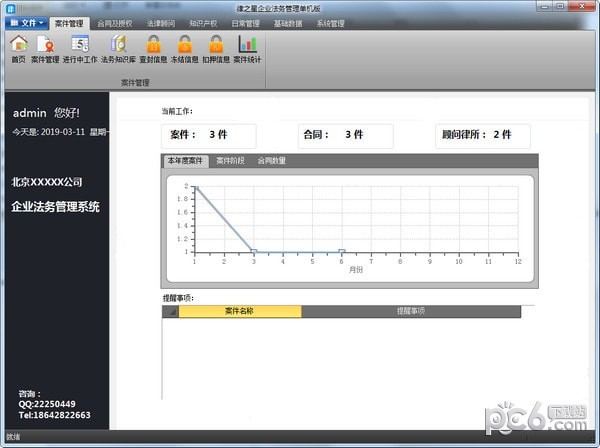Image resolution: width=600 pixels, height=448 pixels.
Task: Click the 就绪 status bar text
Action: click(13, 437)
